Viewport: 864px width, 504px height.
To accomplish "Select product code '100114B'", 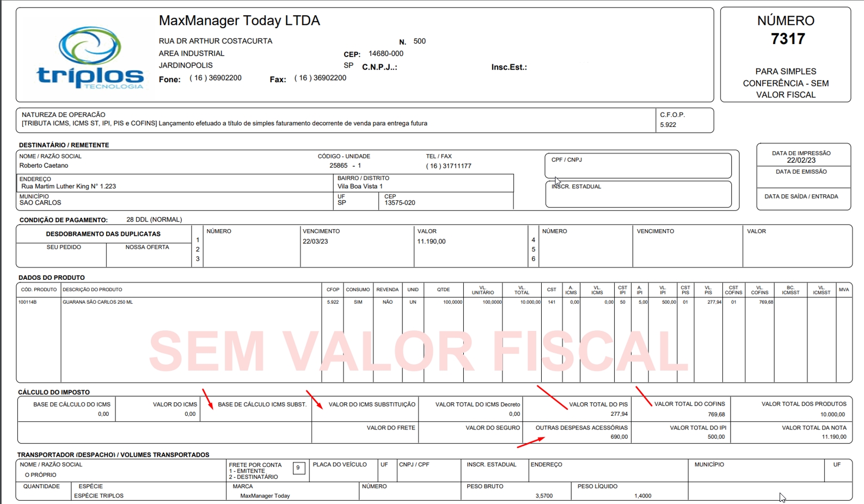I will (27, 302).
